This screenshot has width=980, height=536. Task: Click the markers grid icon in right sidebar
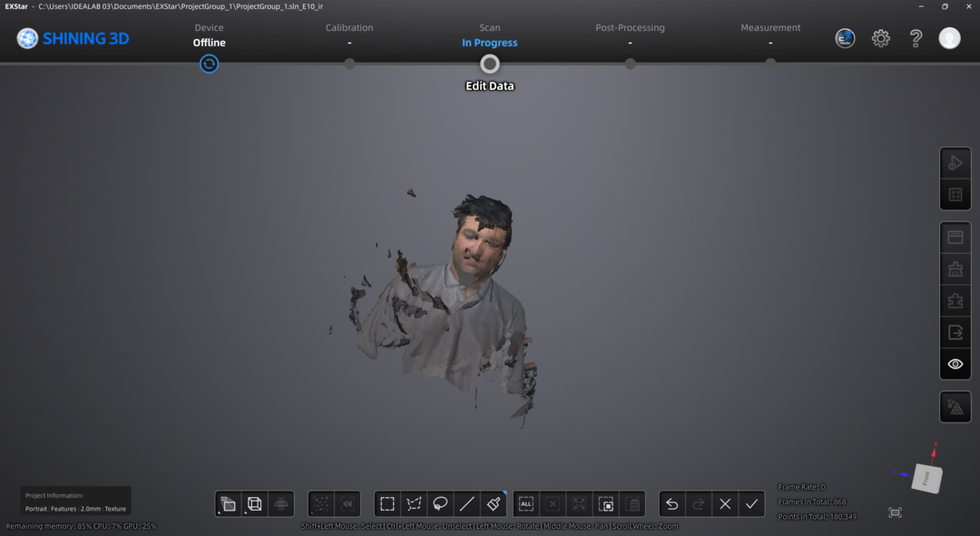tap(955, 194)
